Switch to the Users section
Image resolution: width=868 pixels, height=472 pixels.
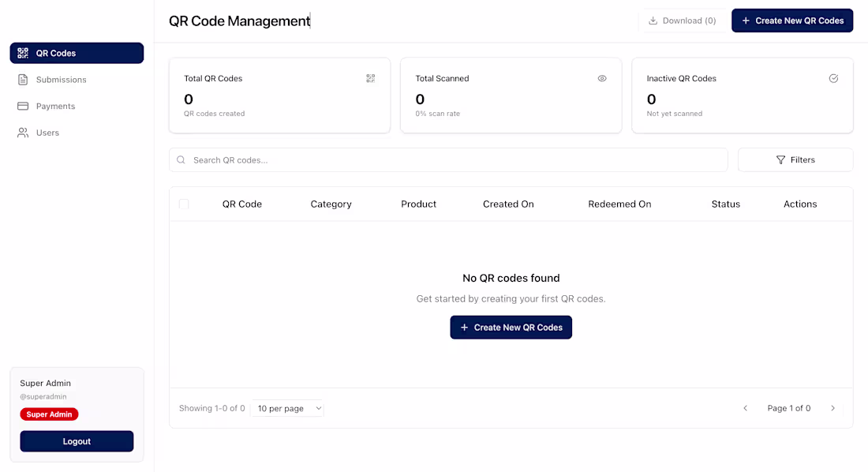click(x=47, y=133)
